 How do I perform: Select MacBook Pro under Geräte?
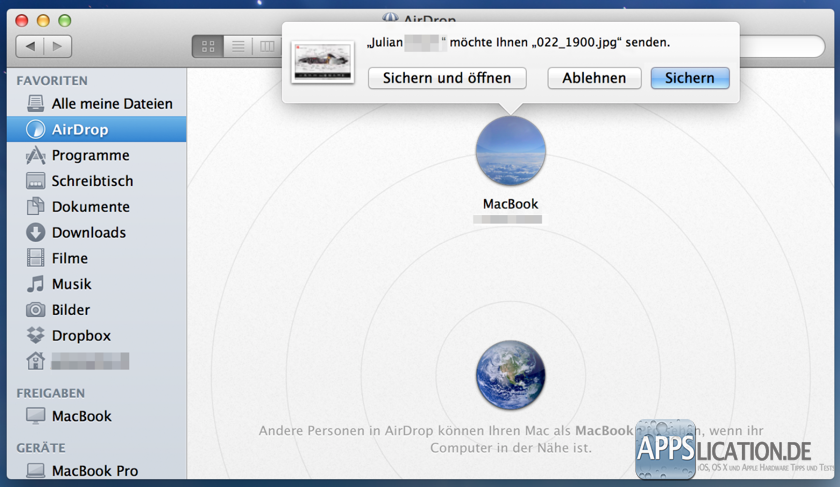(x=96, y=470)
